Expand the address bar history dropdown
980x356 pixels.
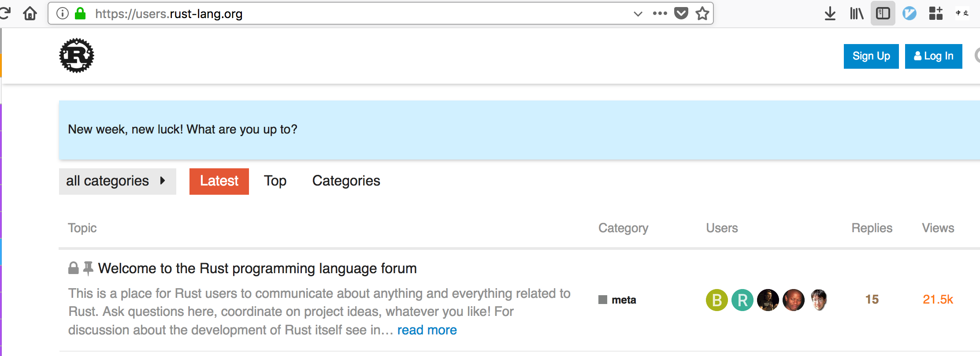point(638,15)
